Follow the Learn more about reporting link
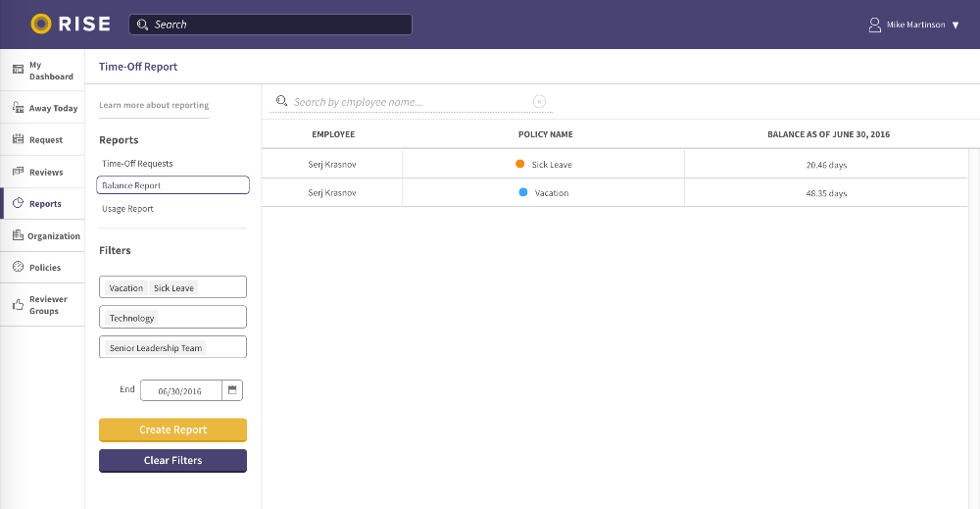Viewport: 980px width, 509px height. tap(154, 105)
